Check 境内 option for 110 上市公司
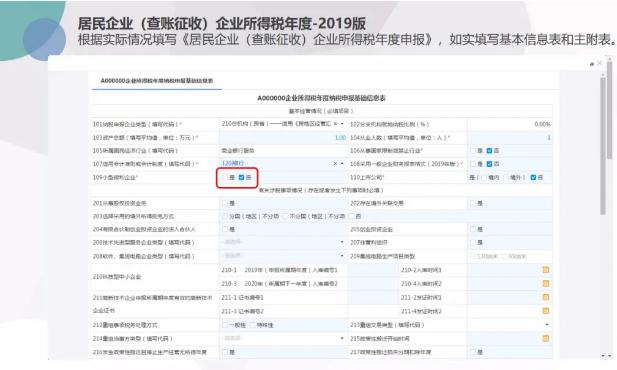This screenshot has width=617, height=370. (484, 178)
